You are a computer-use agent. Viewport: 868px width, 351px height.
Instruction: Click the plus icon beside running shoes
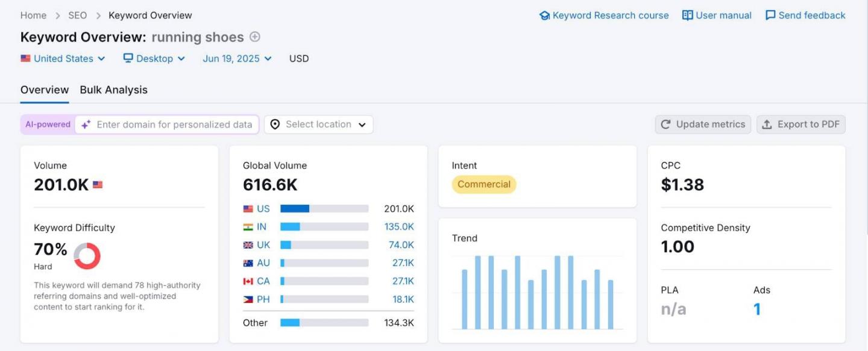pos(255,37)
